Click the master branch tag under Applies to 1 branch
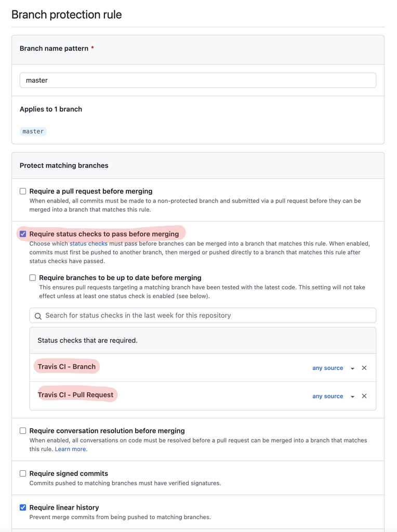 pyautogui.click(x=33, y=131)
